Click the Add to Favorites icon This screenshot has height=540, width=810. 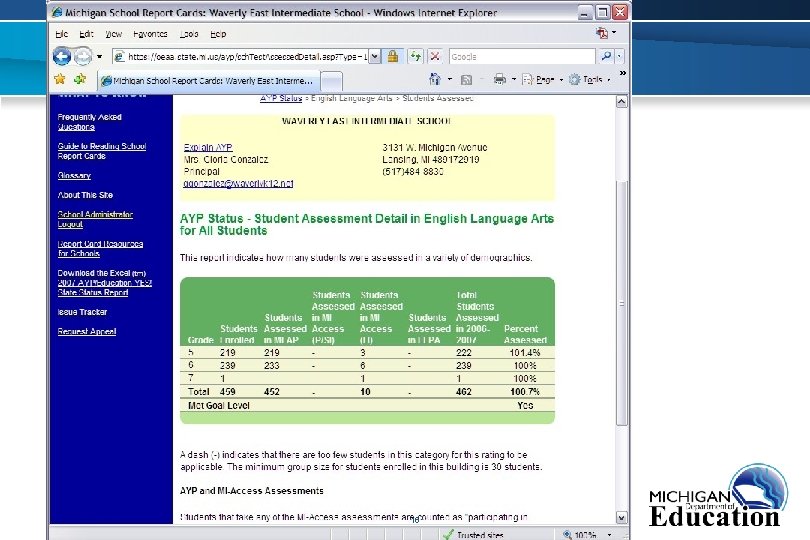pyautogui.click(x=80, y=79)
